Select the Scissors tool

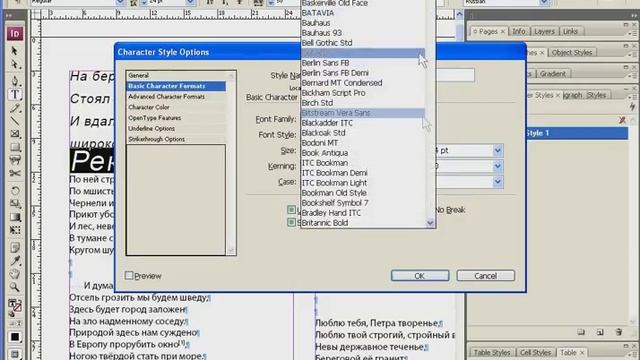(x=15, y=173)
